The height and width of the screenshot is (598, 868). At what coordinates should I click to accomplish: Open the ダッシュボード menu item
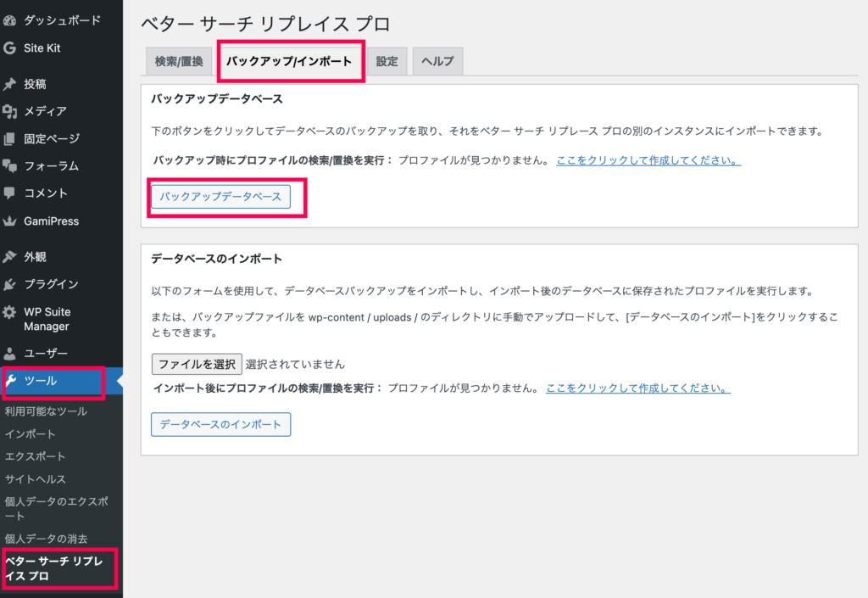point(61,21)
